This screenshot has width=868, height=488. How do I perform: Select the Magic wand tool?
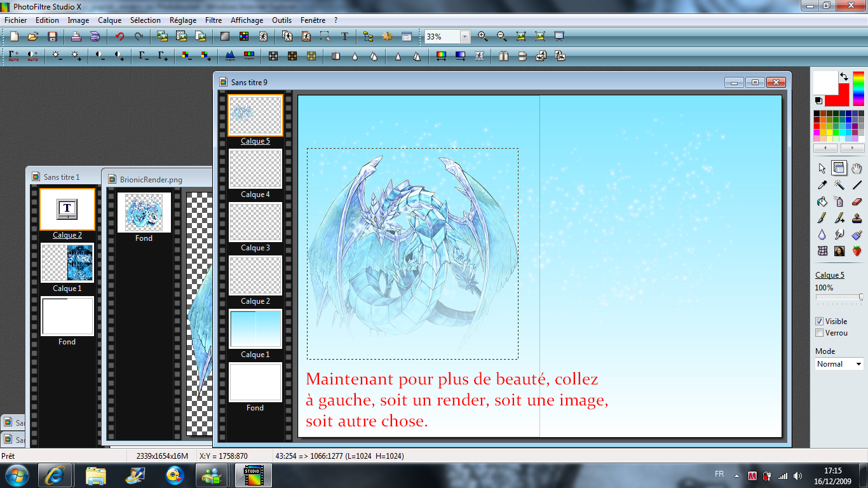(x=839, y=185)
